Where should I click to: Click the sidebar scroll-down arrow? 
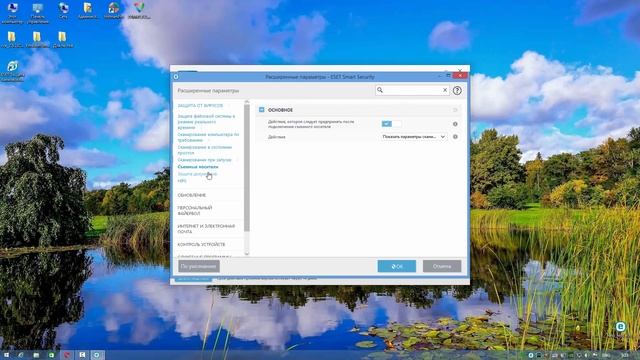(x=247, y=253)
